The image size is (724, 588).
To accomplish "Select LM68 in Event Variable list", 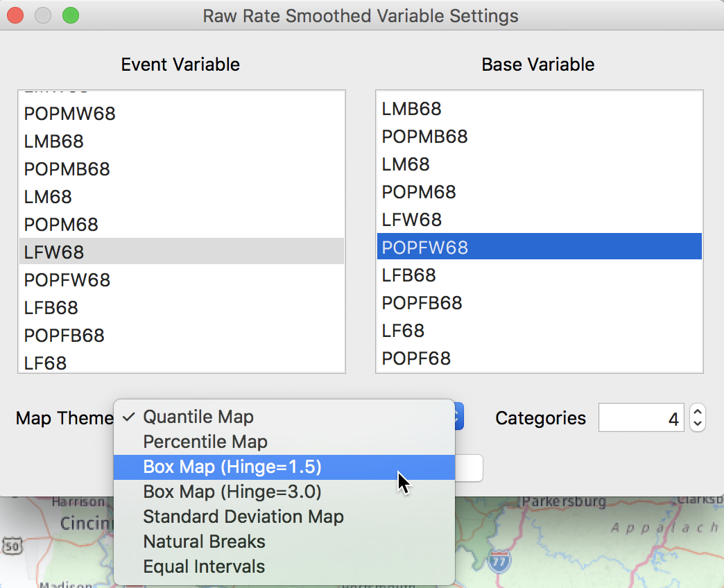I will [182, 197].
